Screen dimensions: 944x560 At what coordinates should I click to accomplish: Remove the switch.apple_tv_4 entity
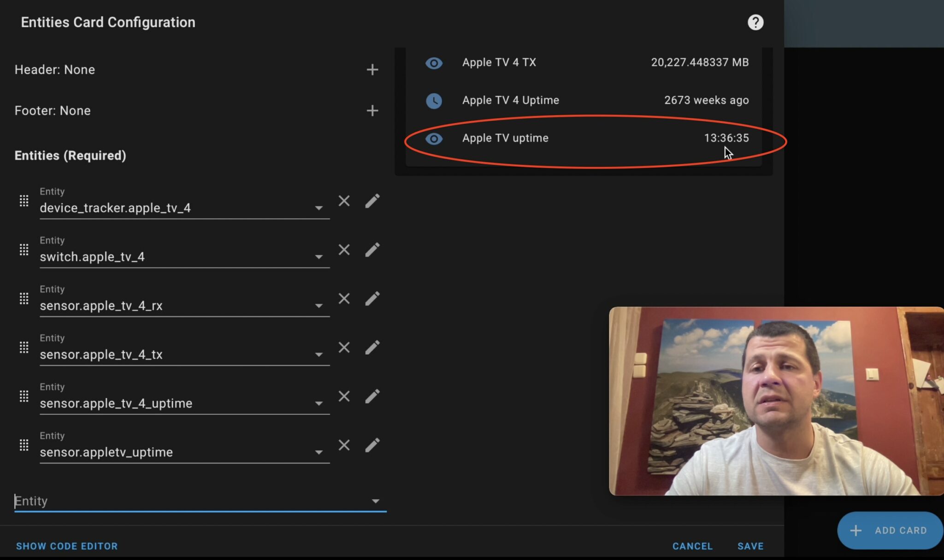[x=344, y=250]
